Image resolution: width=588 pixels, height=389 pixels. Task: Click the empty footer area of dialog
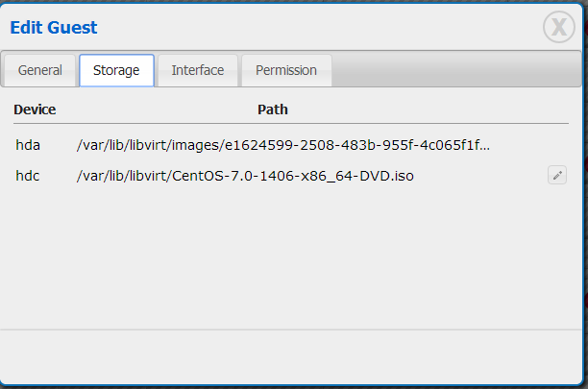pyautogui.click(x=288, y=357)
